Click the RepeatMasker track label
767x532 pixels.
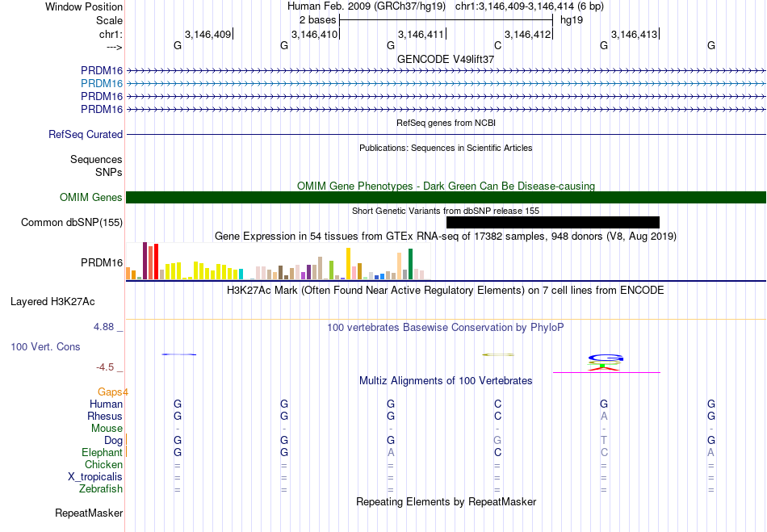[x=89, y=513]
